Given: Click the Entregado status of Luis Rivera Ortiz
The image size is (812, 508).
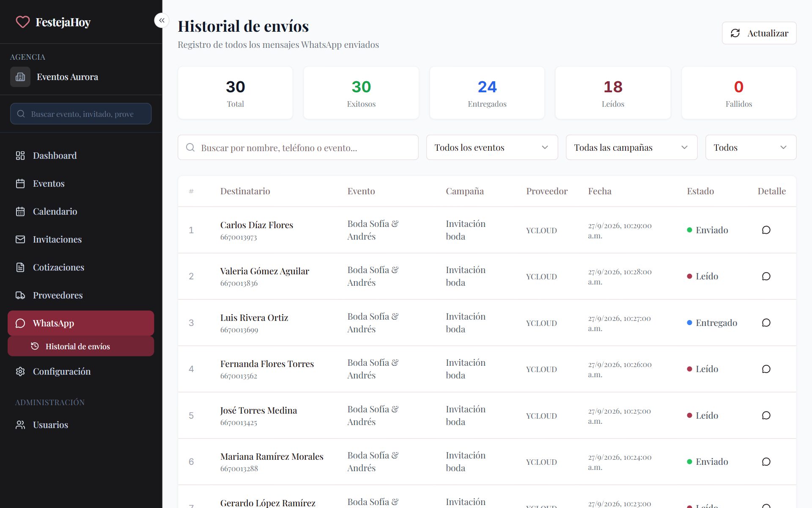Looking at the screenshot, I should (x=712, y=323).
